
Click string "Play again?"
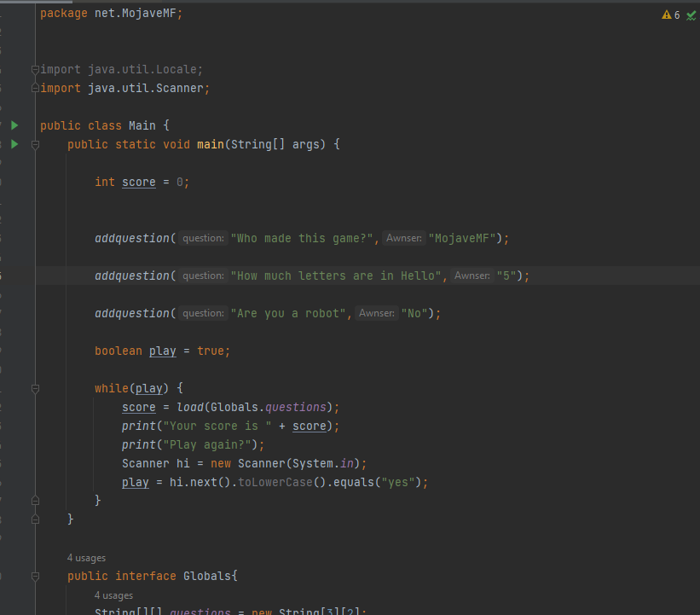tap(206, 445)
